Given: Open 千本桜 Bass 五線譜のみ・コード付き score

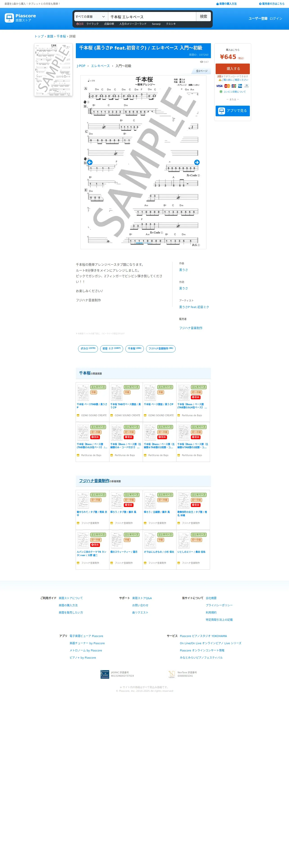Looking at the screenshot, I should [x=126, y=446].
